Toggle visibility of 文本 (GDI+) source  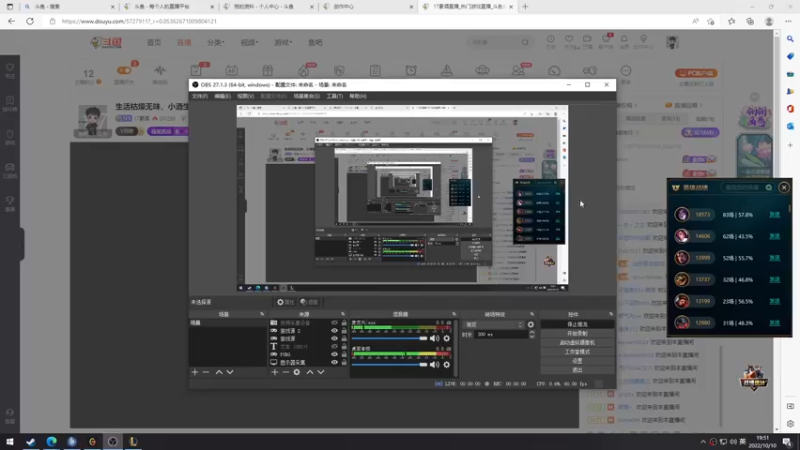tap(334, 346)
